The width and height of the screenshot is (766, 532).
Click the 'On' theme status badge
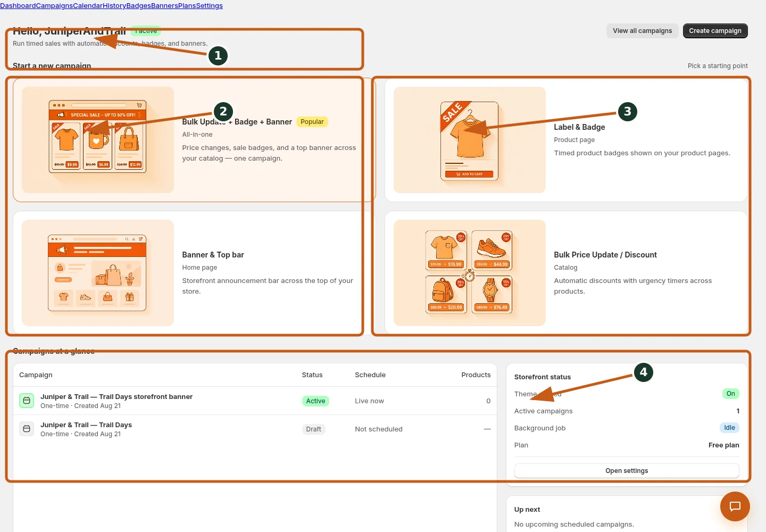click(731, 394)
